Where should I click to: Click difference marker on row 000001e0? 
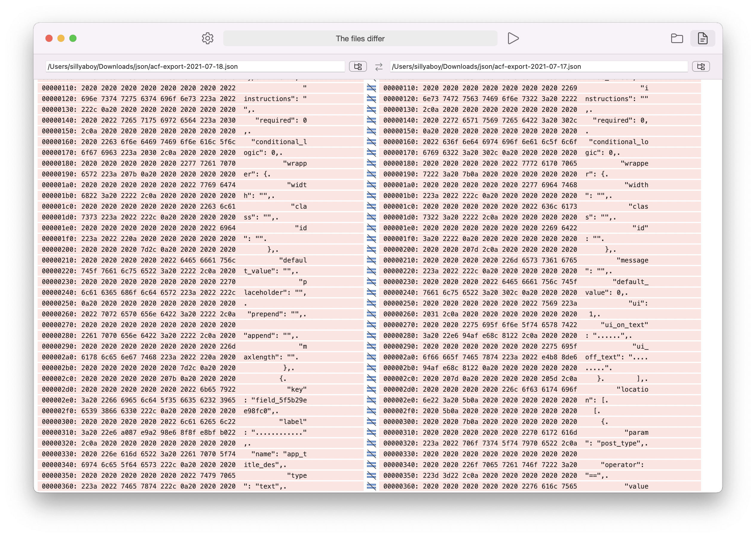click(x=371, y=228)
